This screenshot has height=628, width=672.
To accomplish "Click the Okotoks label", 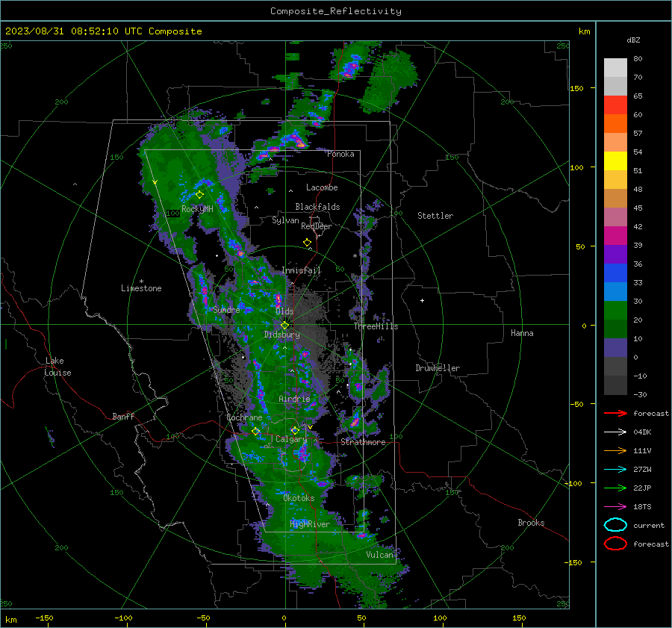I will coord(299,499).
